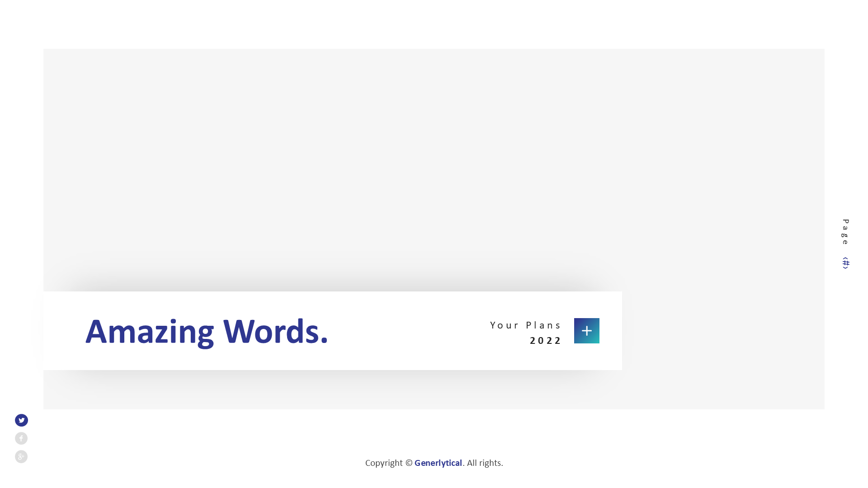This screenshot has height=488, width=868.
Task: Click the word 'Amazing' in title
Action: coord(150,332)
